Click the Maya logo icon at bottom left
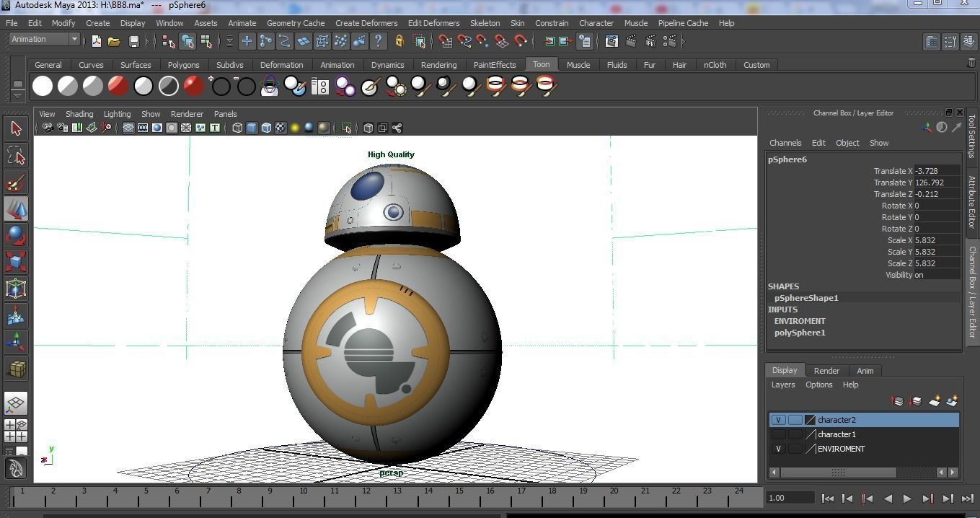 (16, 468)
